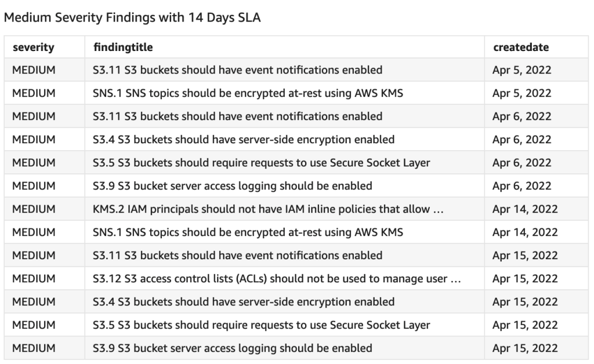Click the findingtitle column header

pyautogui.click(x=123, y=48)
